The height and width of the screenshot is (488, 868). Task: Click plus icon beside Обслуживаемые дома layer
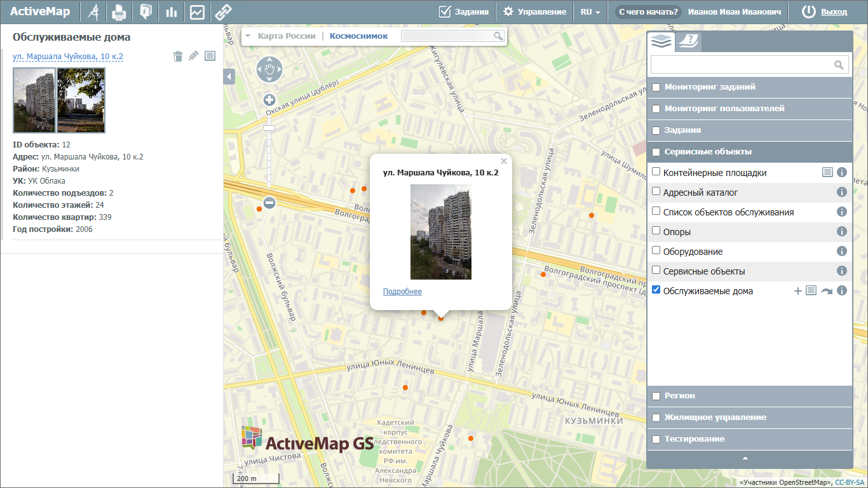[798, 291]
